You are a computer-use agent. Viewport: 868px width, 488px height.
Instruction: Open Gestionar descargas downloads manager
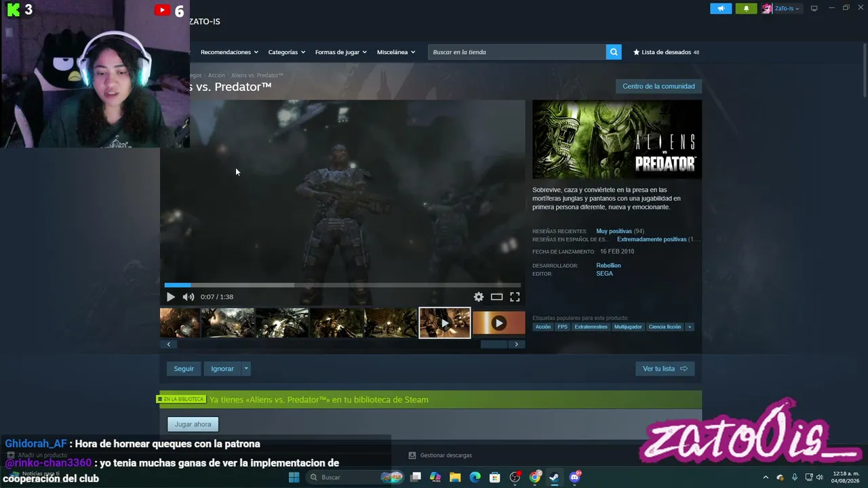(x=440, y=455)
